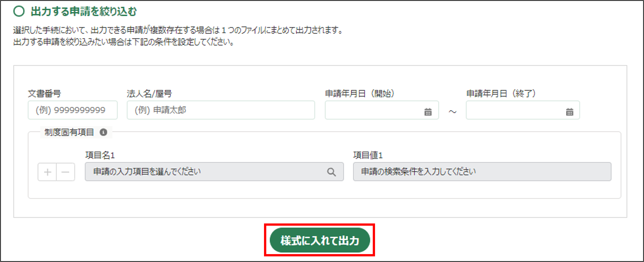Click the 項目値1 search condition field
The width and height of the screenshot is (644, 262).
pos(482,172)
